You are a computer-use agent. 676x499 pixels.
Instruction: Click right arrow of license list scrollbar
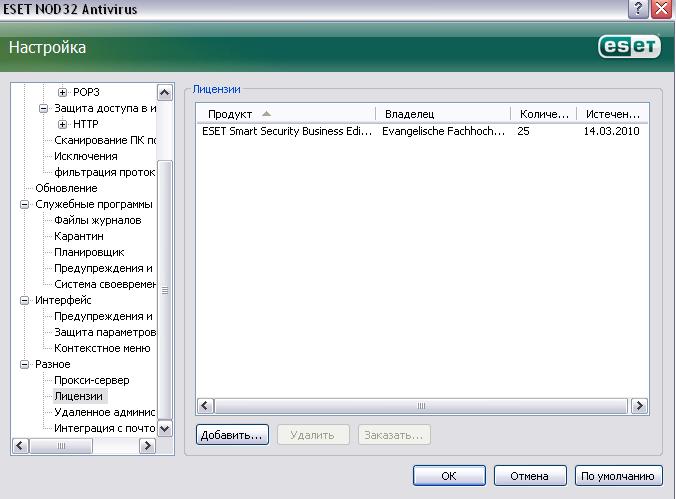pyautogui.click(x=639, y=406)
